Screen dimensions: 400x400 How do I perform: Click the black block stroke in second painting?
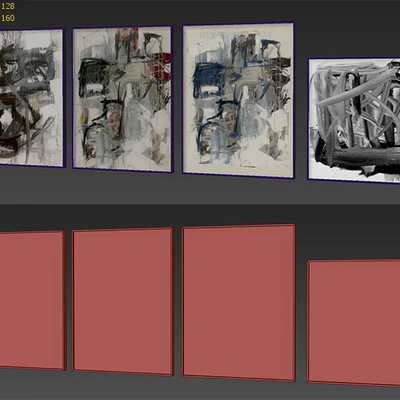(x=89, y=72)
